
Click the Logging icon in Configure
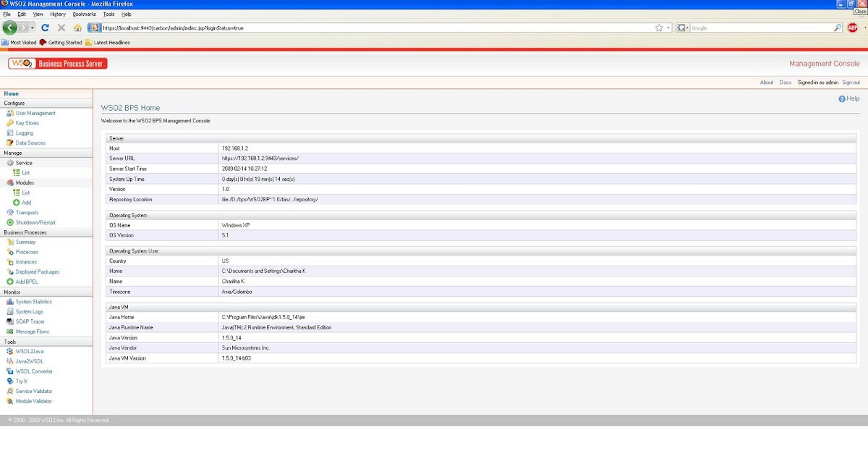[x=9, y=133]
